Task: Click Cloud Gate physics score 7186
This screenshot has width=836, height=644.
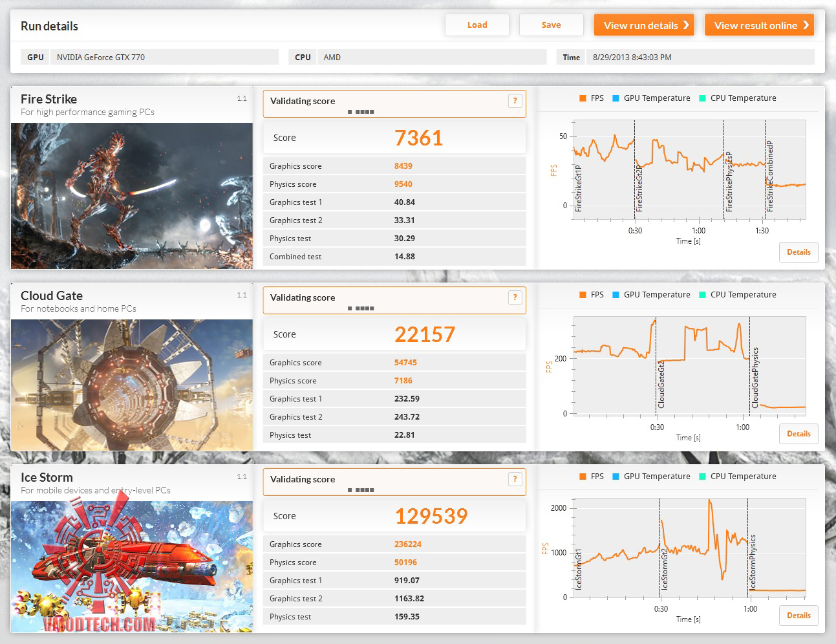Action: (403, 381)
